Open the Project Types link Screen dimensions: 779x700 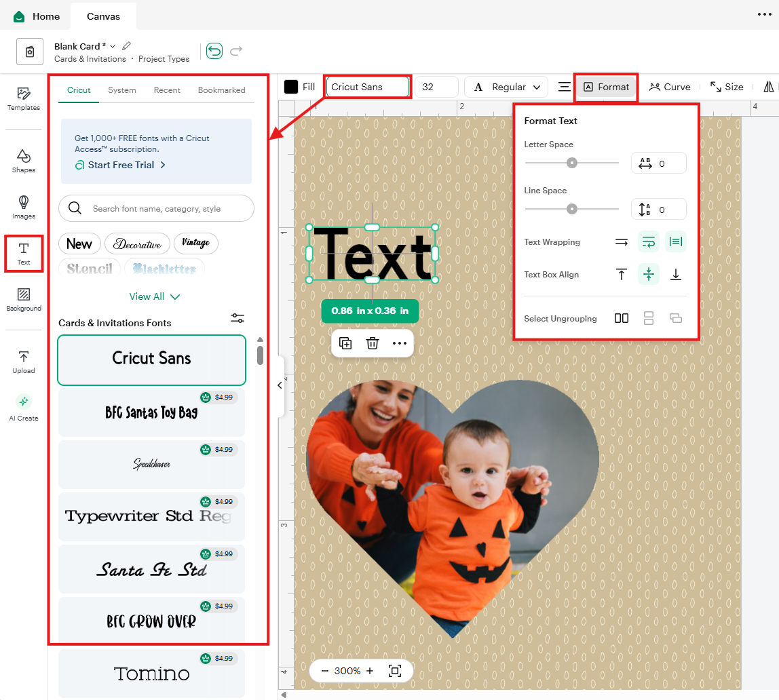pos(164,58)
